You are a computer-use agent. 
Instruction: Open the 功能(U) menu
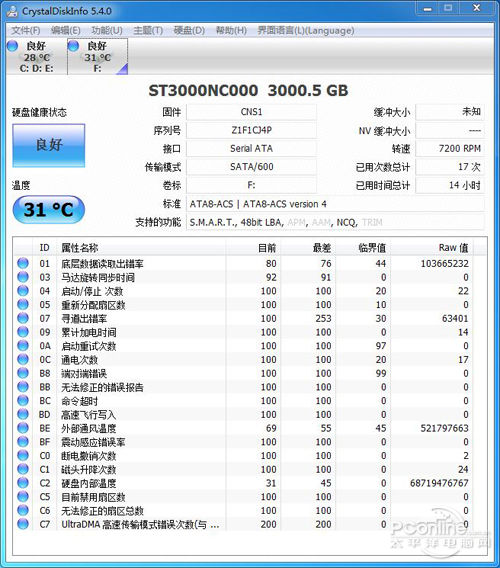[107, 30]
